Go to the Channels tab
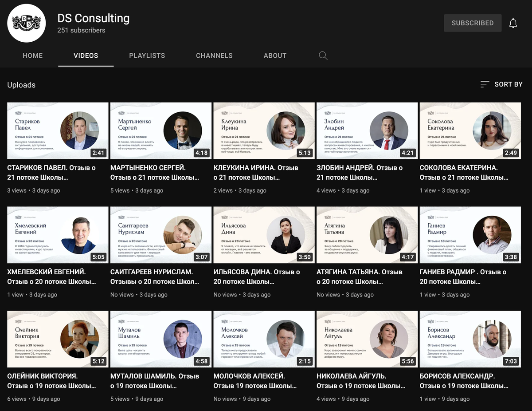532x411 pixels. coord(214,55)
